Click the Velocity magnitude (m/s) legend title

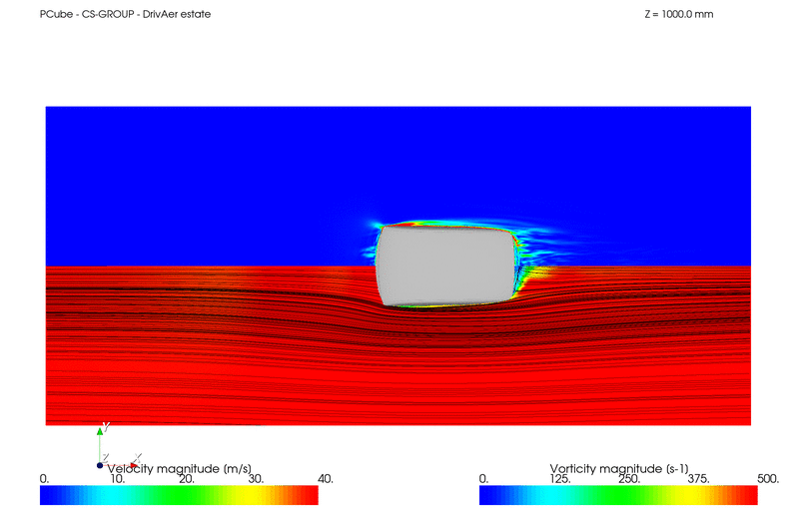click(180, 468)
